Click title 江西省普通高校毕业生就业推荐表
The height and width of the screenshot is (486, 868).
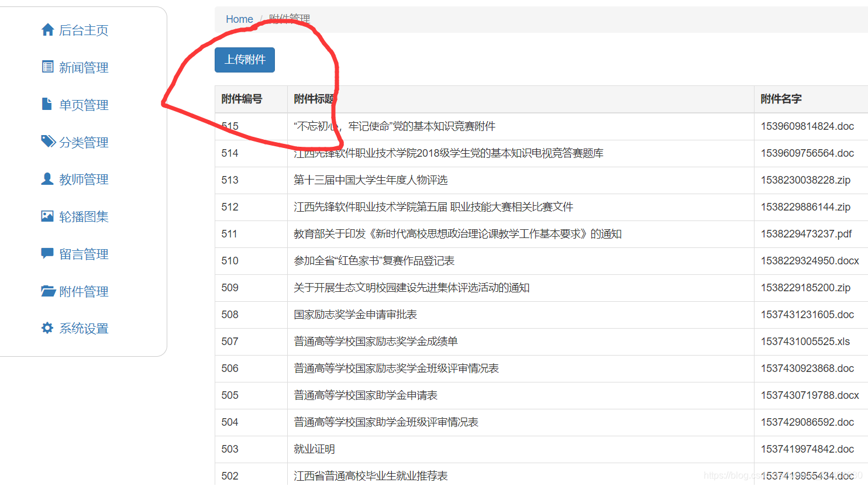point(371,476)
